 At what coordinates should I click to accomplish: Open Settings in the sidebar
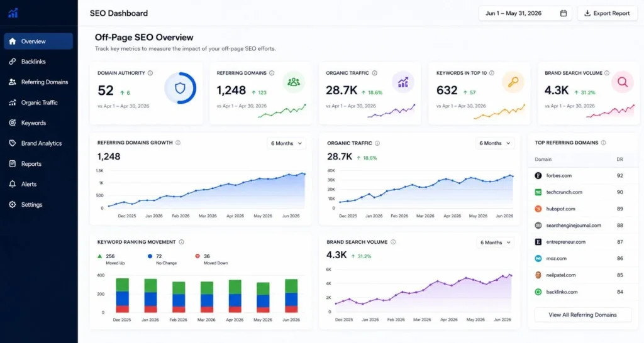click(x=38, y=205)
